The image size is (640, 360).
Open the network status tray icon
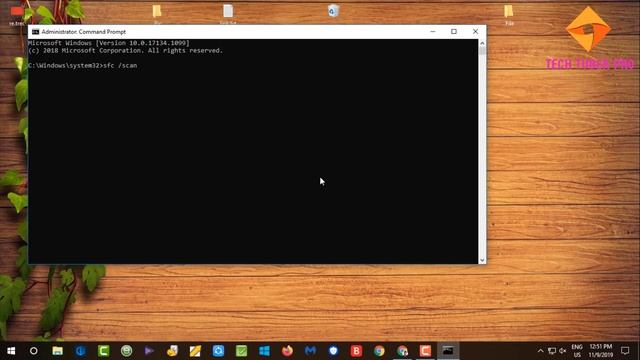click(552, 351)
